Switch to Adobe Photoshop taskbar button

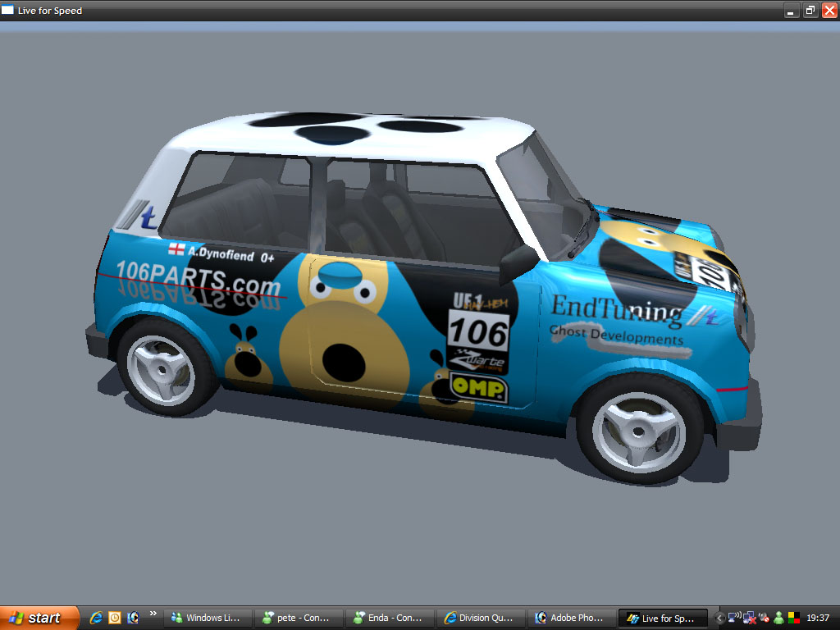tap(572, 618)
